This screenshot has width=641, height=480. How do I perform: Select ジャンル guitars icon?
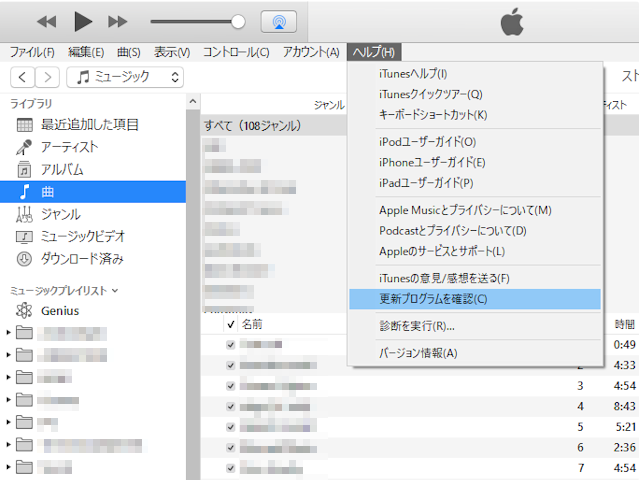point(24,214)
